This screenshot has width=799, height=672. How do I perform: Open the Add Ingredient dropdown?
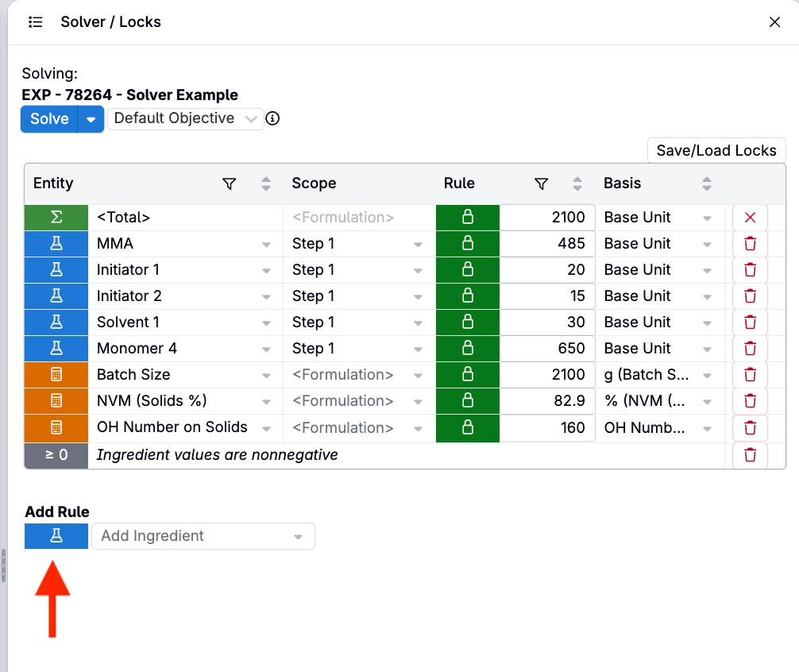pyautogui.click(x=203, y=536)
